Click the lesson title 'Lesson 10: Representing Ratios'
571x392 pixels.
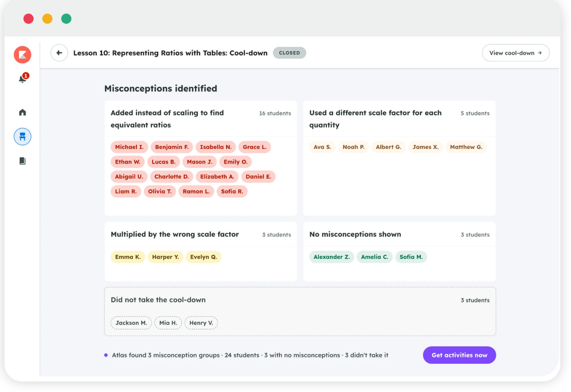coord(170,53)
